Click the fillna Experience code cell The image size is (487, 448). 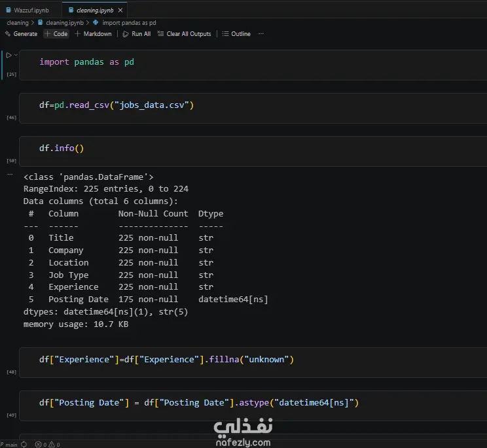point(253,363)
